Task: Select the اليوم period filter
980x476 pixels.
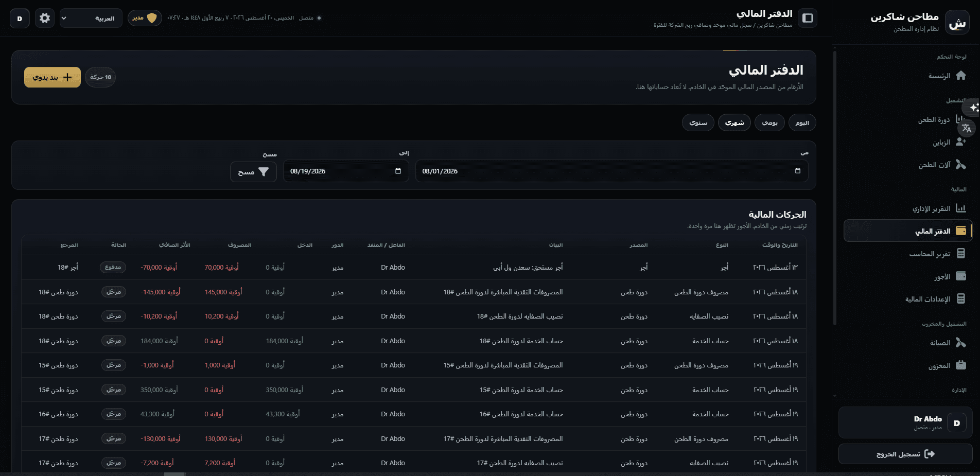Action: pyautogui.click(x=802, y=122)
